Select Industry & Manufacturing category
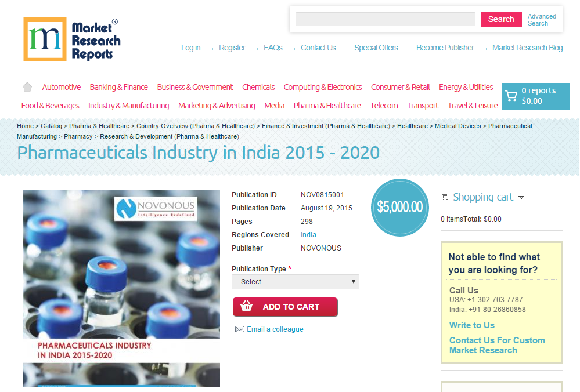Viewport: 580px width, 392px height. (x=129, y=106)
